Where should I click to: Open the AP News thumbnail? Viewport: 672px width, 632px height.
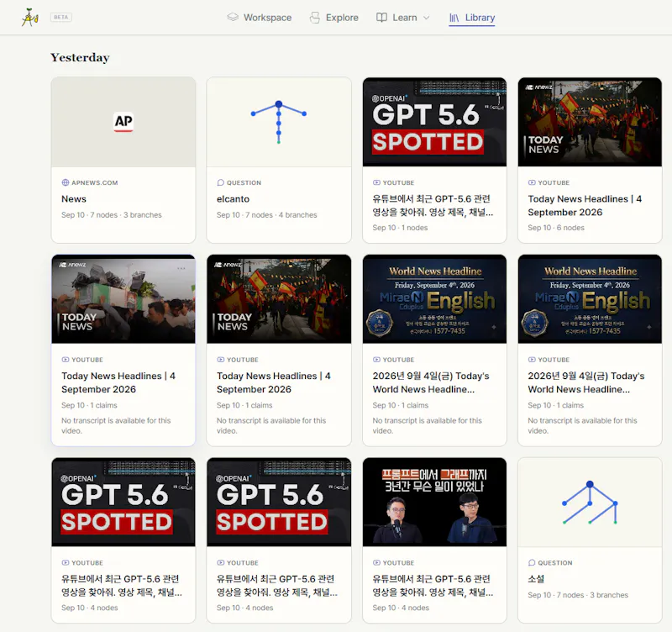[123, 122]
